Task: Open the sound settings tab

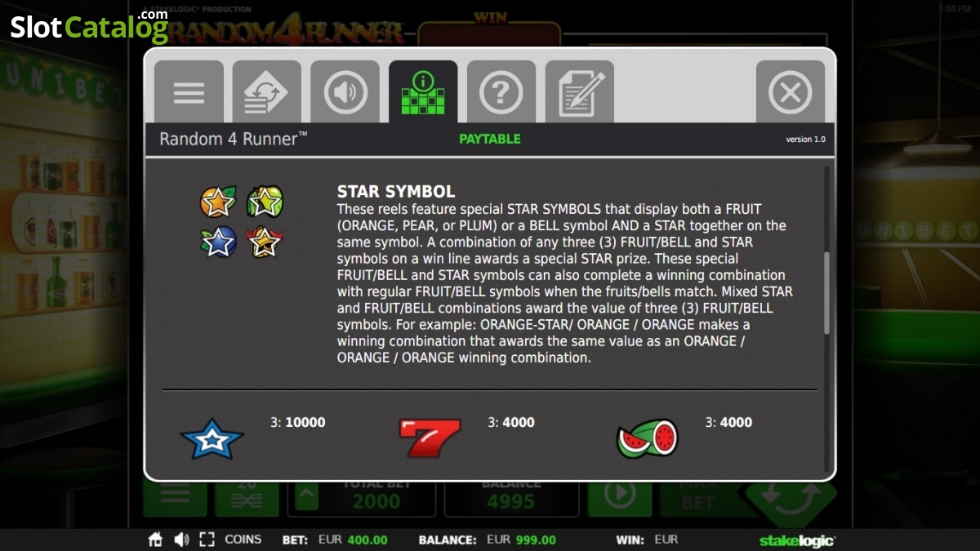Action: 345,92
